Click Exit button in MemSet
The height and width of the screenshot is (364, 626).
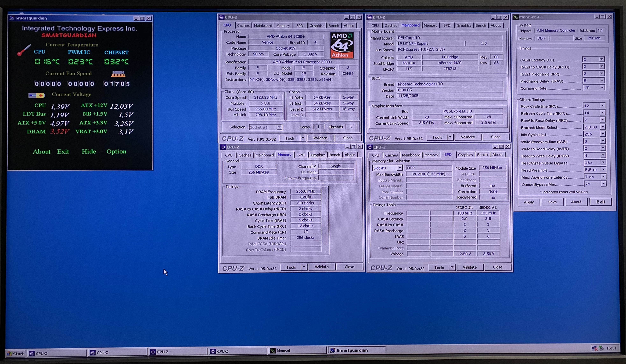601,202
